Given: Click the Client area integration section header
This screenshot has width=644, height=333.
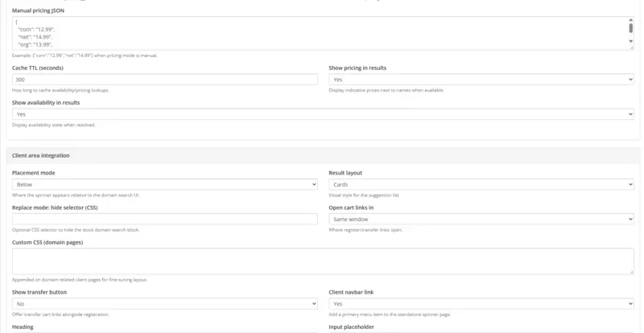Looking at the screenshot, I should coord(323,155).
